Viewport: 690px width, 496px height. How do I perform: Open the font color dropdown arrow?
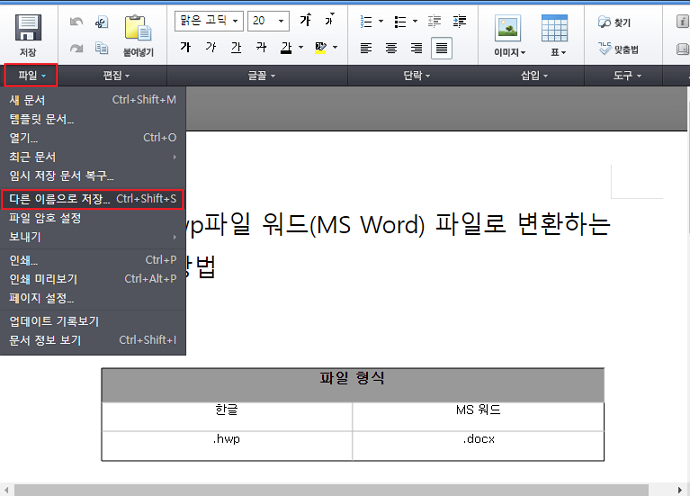(301, 47)
